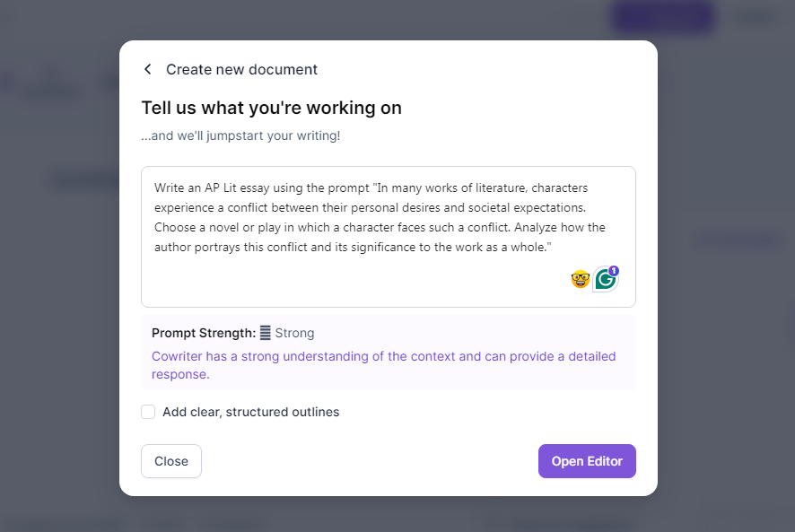
Task: Click the 'jumpstart your writing' subtitle
Action: tap(240, 136)
